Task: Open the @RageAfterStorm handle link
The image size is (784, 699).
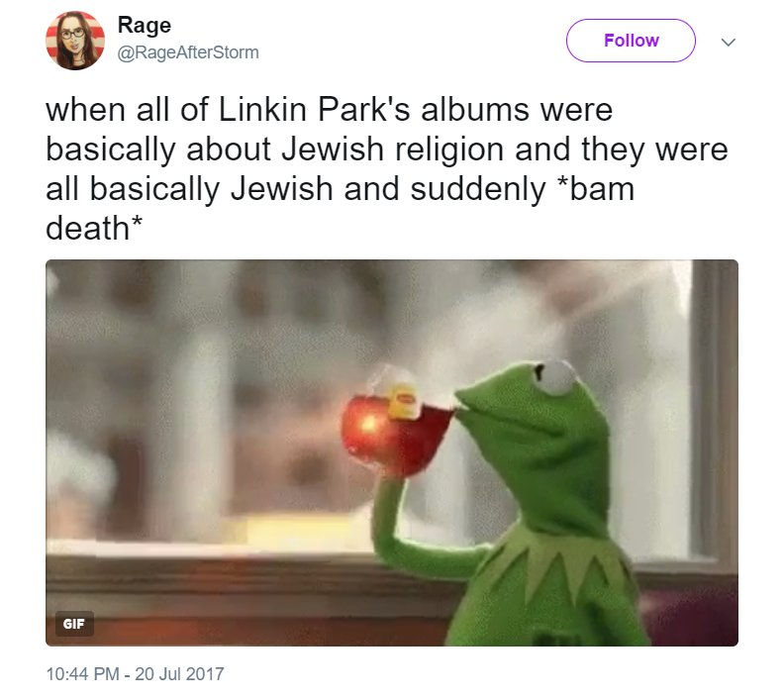Action: (188, 52)
